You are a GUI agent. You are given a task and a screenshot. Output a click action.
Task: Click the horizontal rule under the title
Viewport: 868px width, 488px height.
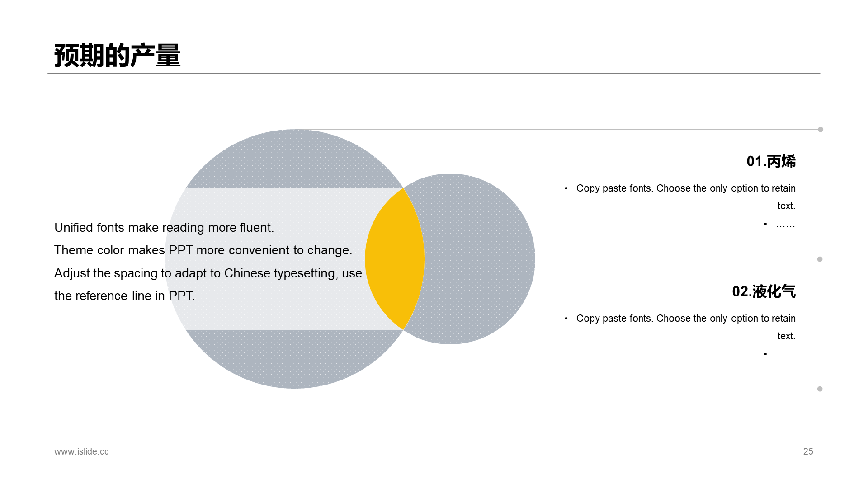pyautogui.click(x=434, y=73)
